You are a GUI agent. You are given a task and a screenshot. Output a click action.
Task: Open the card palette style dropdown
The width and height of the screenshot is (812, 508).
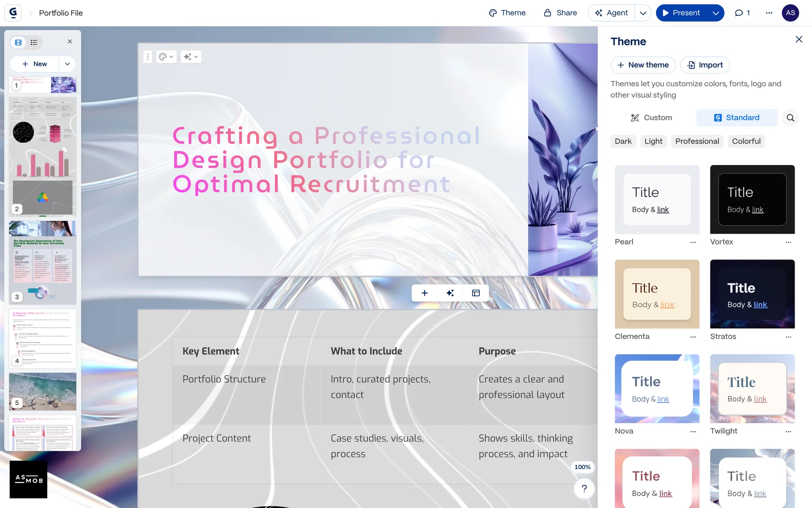pyautogui.click(x=166, y=57)
